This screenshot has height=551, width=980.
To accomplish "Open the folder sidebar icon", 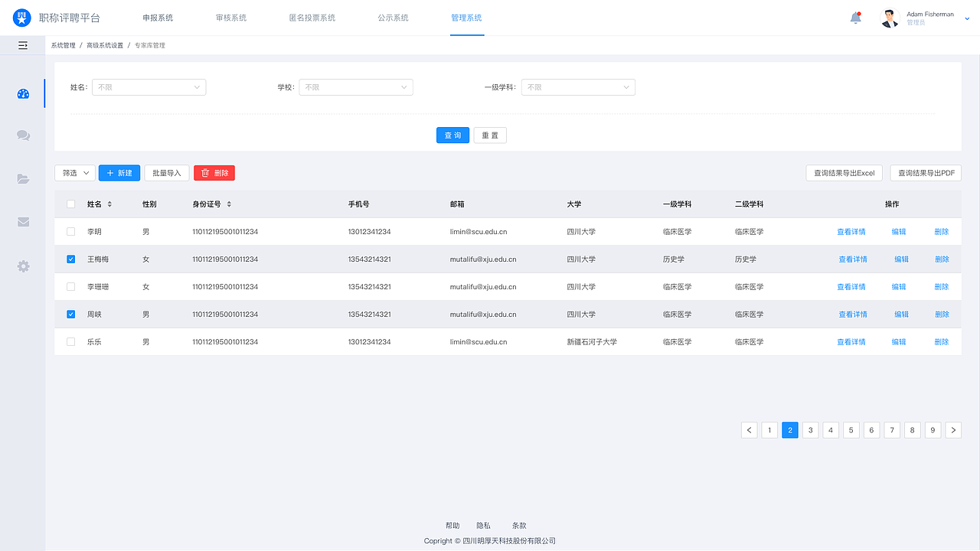I will coord(23,179).
